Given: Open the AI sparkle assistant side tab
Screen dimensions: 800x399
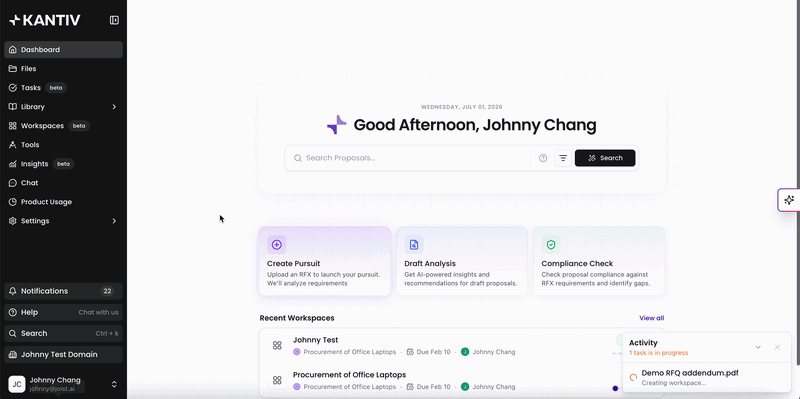Looking at the screenshot, I should 789,200.
